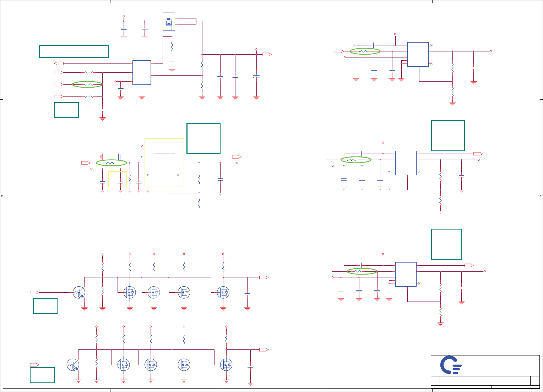Select the controller IC wired to the boxed MOSFET

142,72
